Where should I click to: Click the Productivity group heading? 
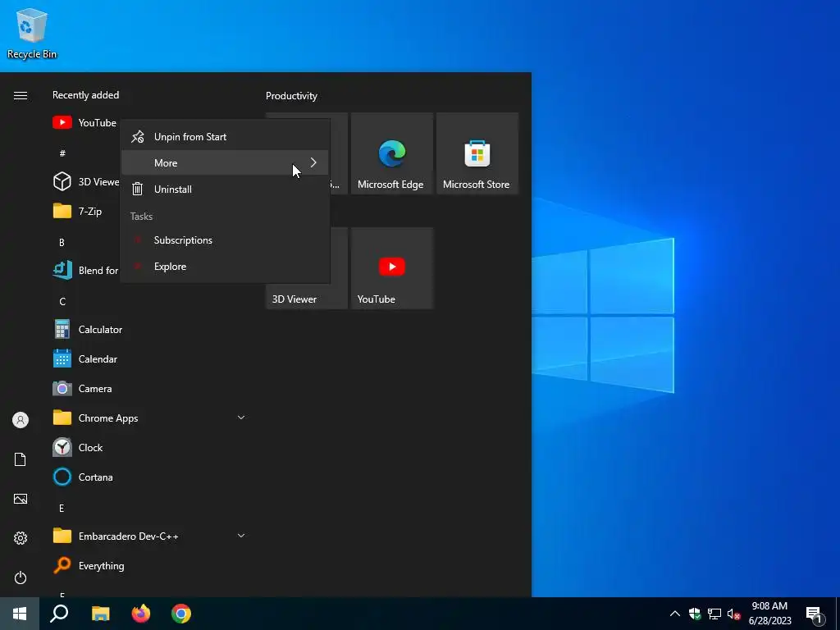click(291, 96)
